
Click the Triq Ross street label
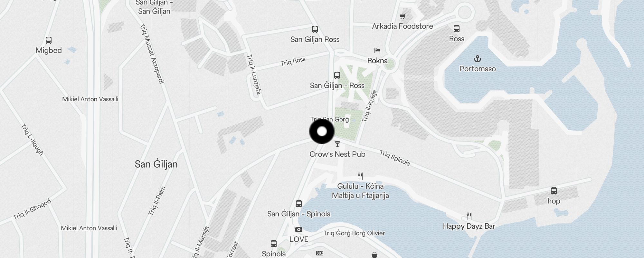[x=293, y=62]
